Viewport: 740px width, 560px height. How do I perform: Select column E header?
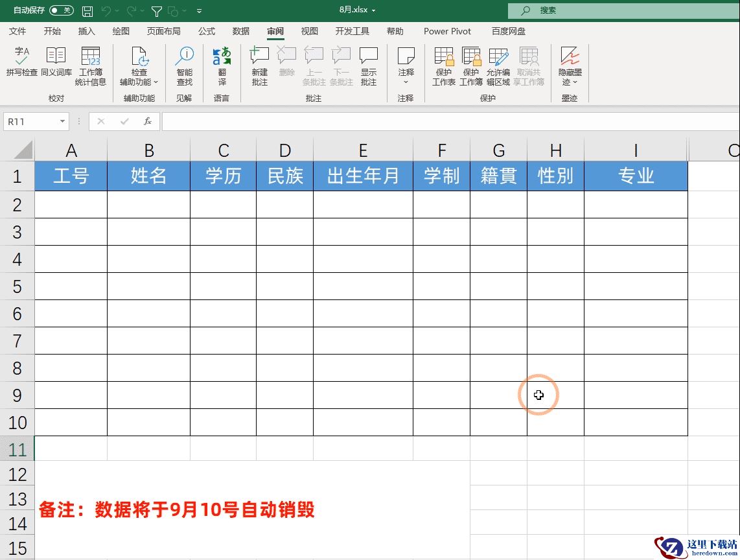[x=363, y=150]
